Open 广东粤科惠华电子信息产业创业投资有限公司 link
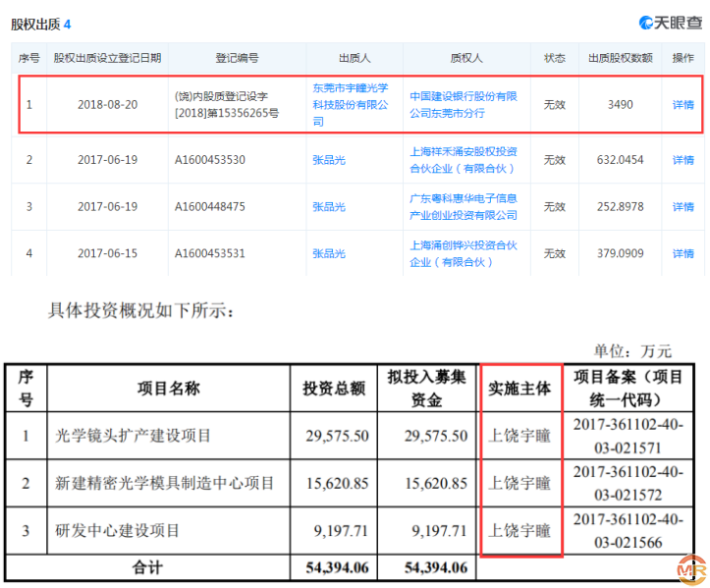The height and width of the screenshot is (588, 710). coord(464,207)
